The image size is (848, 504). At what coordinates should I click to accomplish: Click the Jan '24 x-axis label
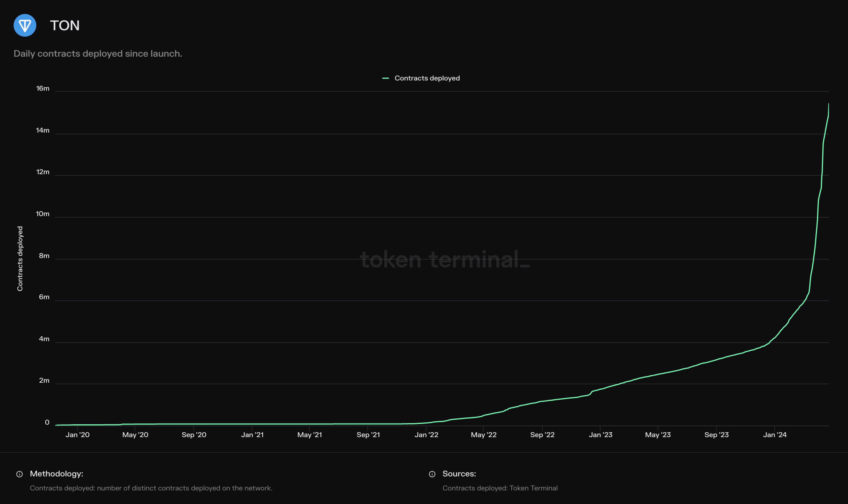[x=775, y=435]
